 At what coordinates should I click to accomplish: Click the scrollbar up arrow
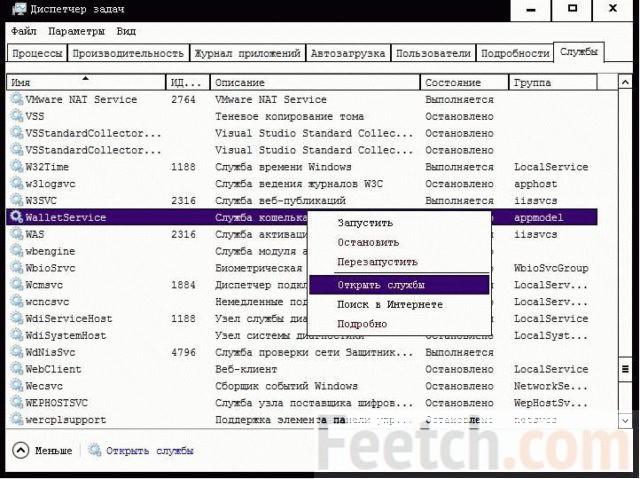tap(625, 82)
